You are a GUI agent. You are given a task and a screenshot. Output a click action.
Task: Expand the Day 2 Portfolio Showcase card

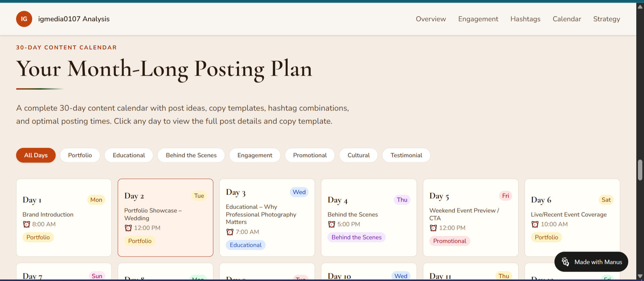pyautogui.click(x=165, y=218)
